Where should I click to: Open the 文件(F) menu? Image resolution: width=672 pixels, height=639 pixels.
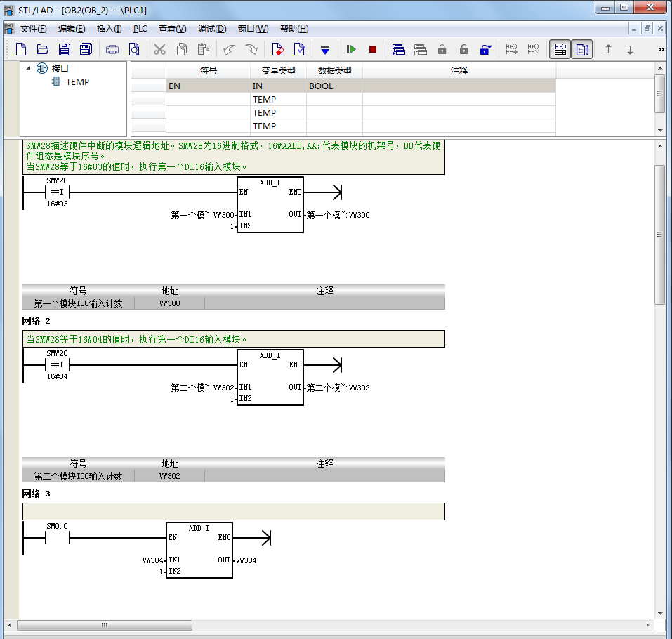coord(33,29)
